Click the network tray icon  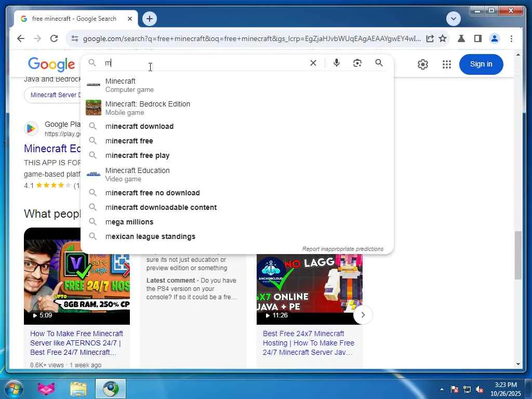coord(467,389)
